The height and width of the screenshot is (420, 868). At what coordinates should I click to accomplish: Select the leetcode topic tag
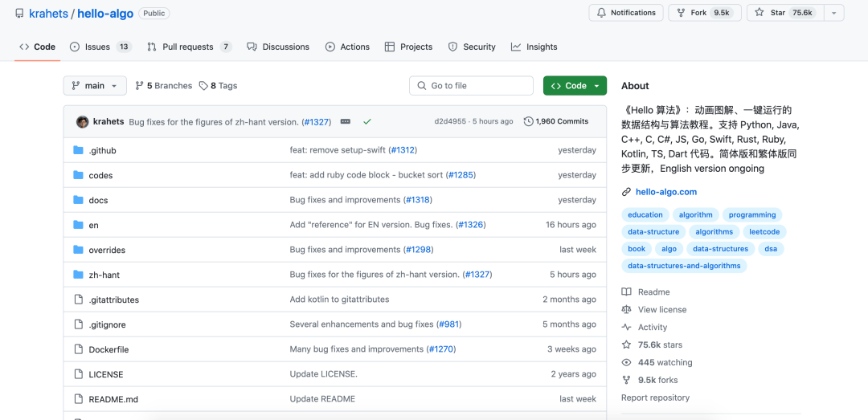(x=764, y=232)
